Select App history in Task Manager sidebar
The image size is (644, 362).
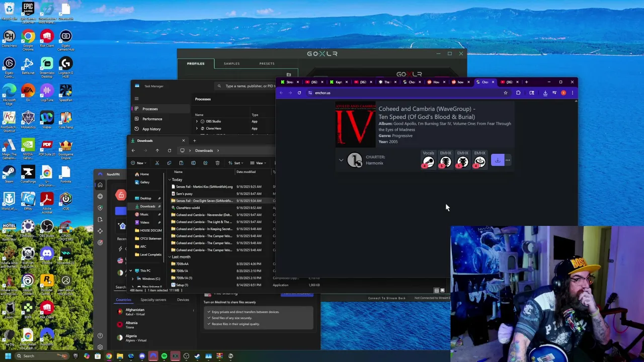coord(161,129)
